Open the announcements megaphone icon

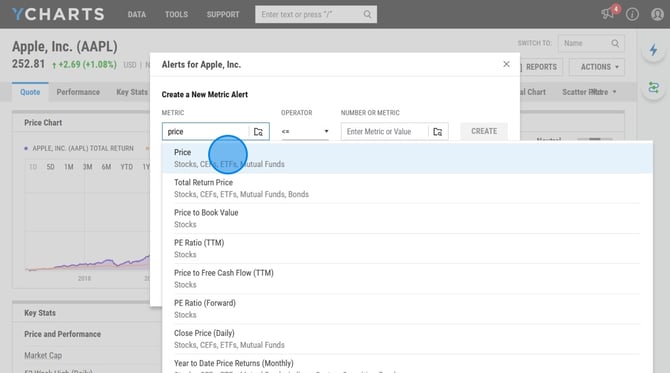pos(607,14)
